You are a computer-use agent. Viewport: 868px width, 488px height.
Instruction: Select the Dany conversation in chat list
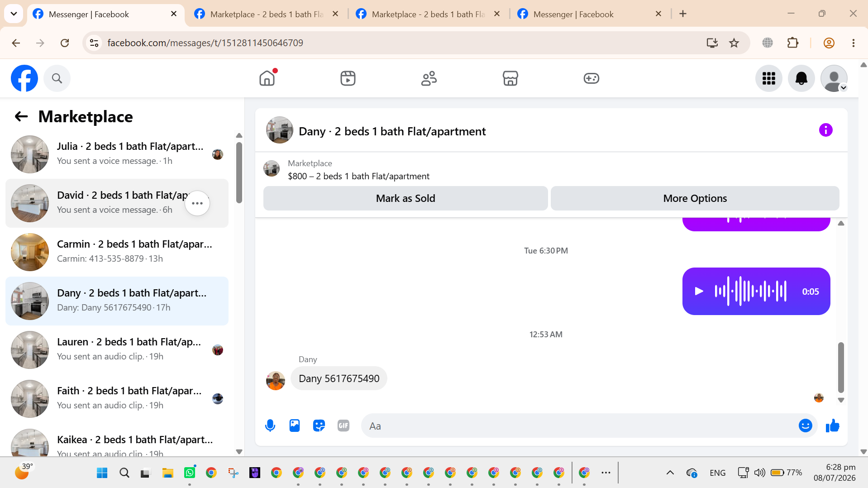[x=117, y=301]
